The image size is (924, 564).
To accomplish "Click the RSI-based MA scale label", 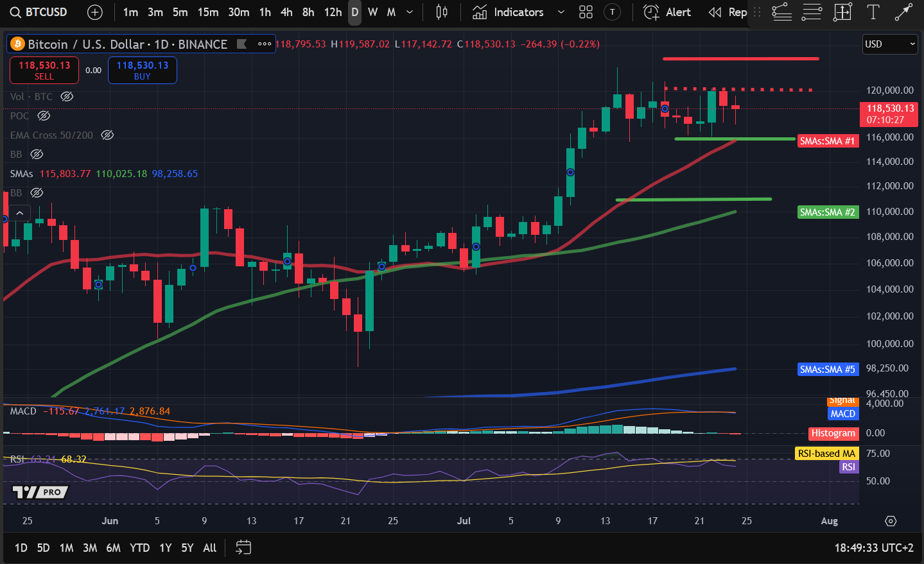I will click(x=826, y=453).
